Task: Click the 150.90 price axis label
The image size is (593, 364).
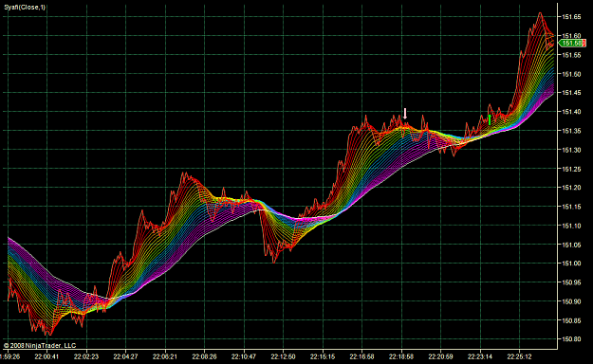Action: (571, 301)
